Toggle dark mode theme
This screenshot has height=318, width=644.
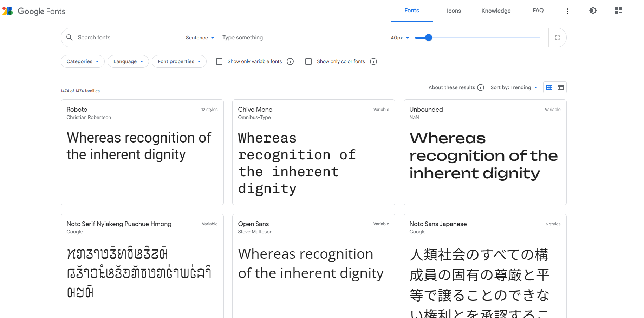(x=593, y=11)
